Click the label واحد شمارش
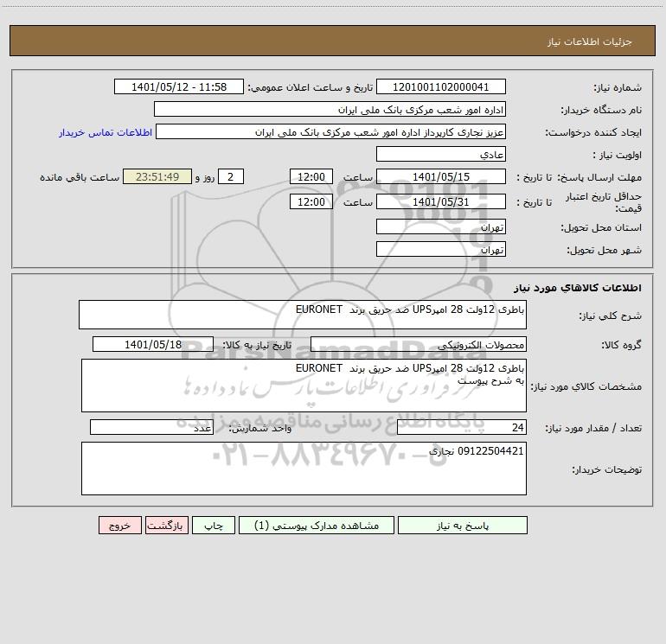The height and width of the screenshot is (644, 666). pos(260,429)
